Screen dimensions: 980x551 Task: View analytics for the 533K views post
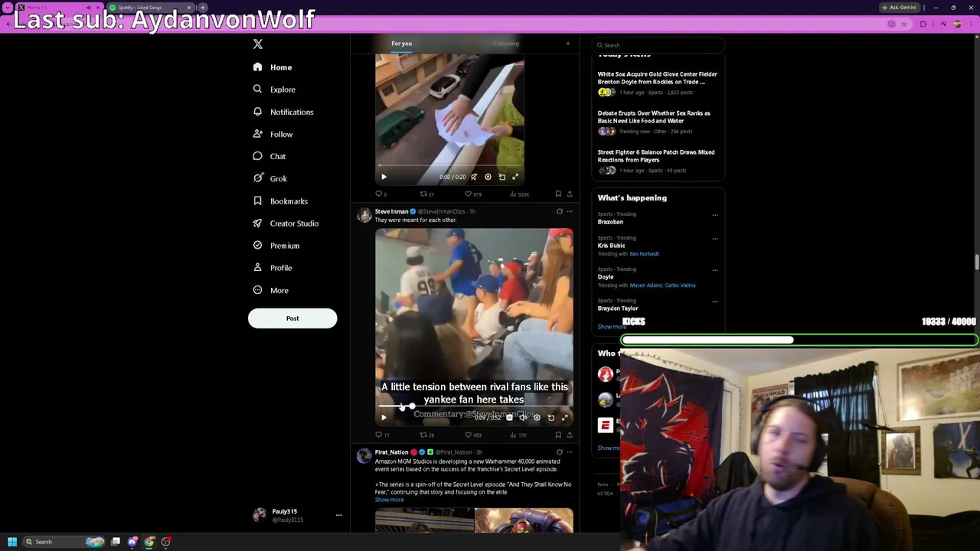[520, 194]
